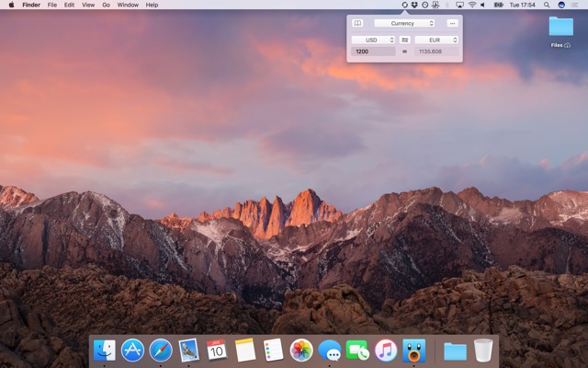Launch Finder from the Dock
The width and height of the screenshot is (588, 368).
104,350
